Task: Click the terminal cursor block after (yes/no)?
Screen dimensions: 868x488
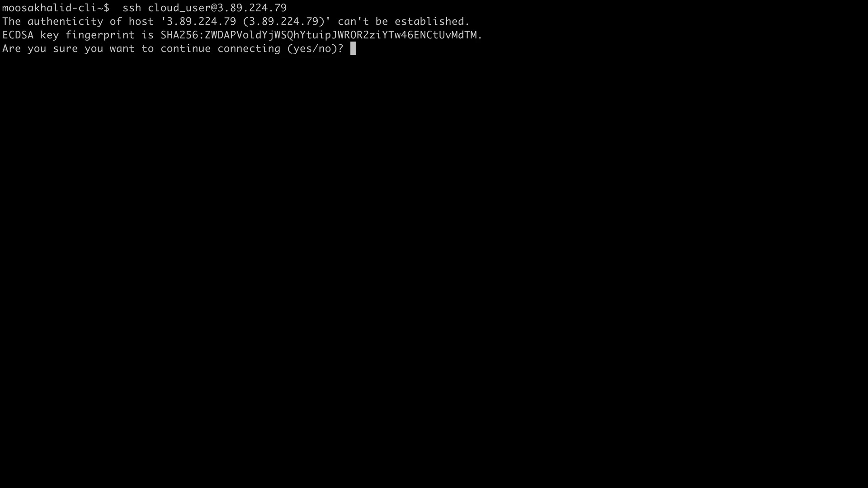Action: pyautogui.click(x=353, y=48)
